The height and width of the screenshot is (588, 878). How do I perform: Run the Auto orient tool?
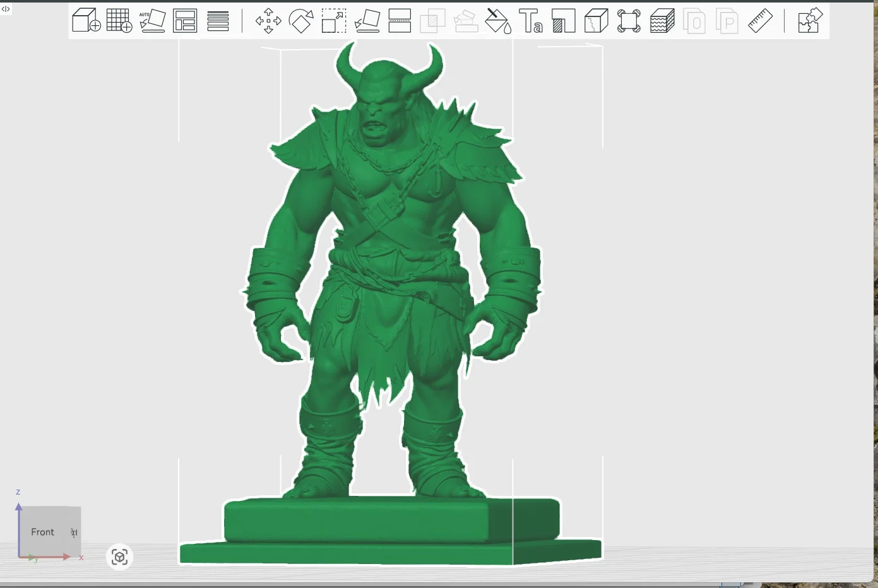tap(152, 21)
